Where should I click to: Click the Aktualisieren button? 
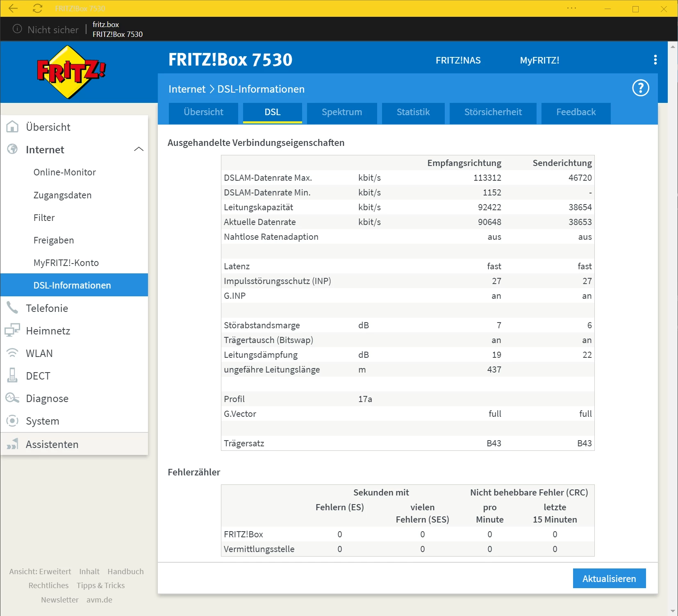609,578
